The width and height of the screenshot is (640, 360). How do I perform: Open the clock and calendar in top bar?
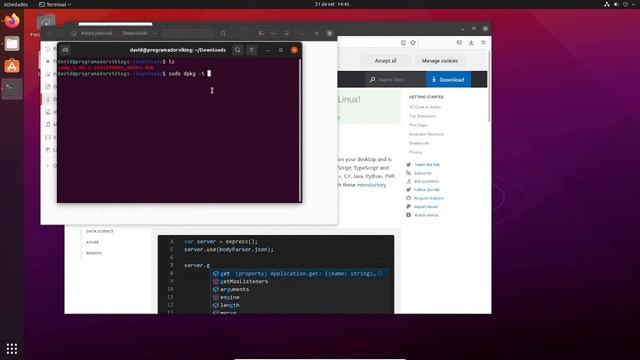tap(332, 4)
